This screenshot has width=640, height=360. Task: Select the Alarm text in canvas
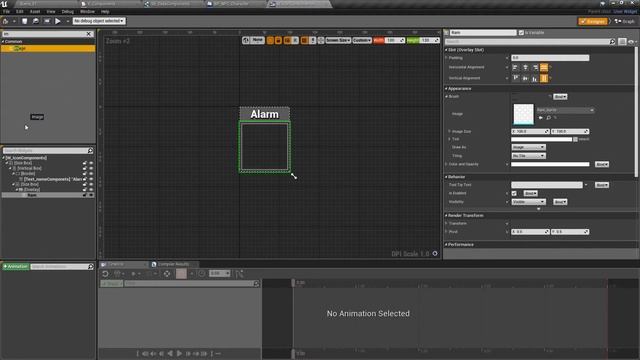[264, 114]
